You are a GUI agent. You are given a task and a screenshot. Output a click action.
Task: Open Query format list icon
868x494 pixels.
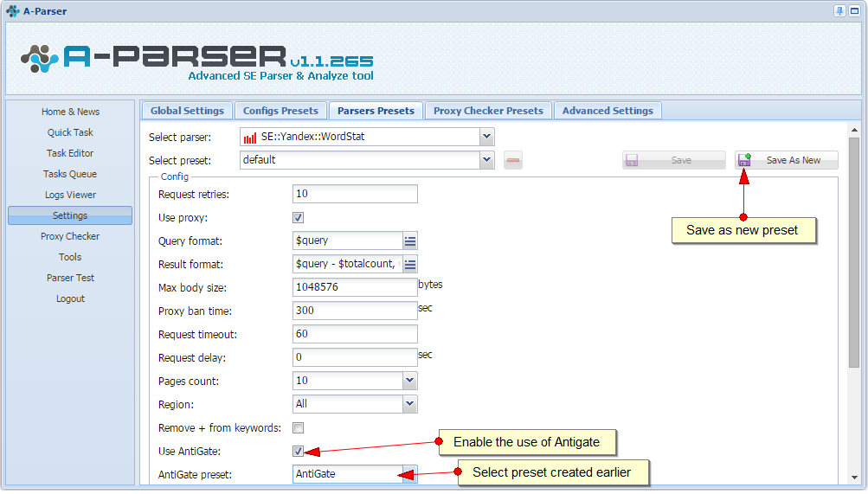click(410, 241)
